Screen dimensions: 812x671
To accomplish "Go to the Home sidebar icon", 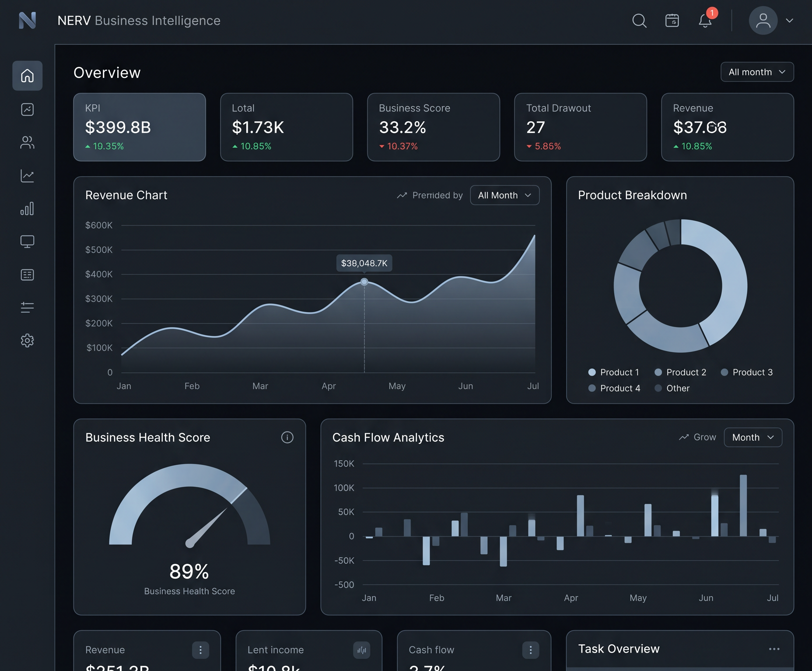I will click(27, 76).
